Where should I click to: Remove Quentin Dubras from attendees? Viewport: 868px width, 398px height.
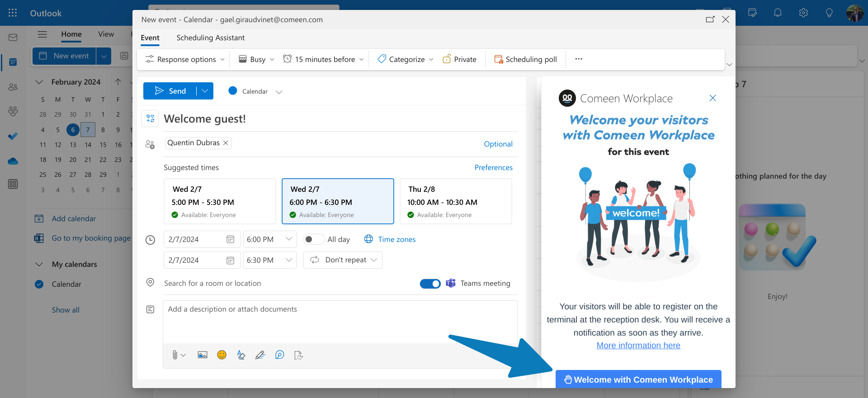[226, 143]
